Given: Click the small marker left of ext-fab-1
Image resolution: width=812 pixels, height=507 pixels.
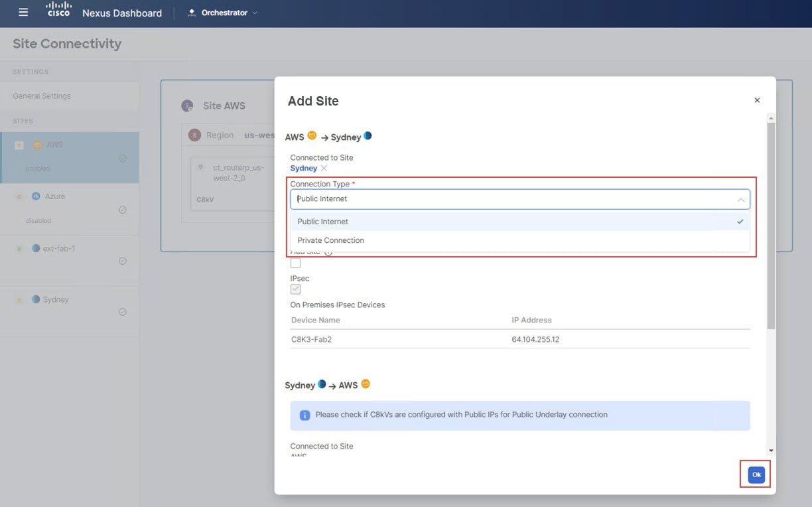Looking at the screenshot, I should pyautogui.click(x=19, y=249).
